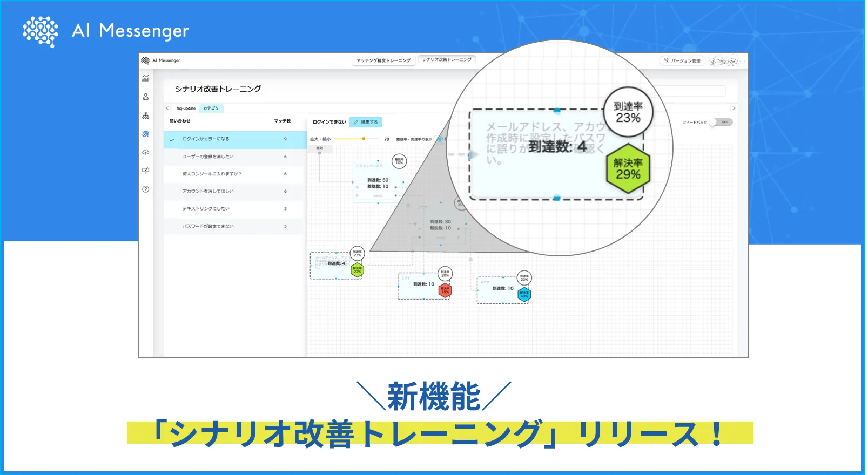The image size is (868, 475).
Task: Click the 編集する edit button
Action: click(x=366, y=122)
